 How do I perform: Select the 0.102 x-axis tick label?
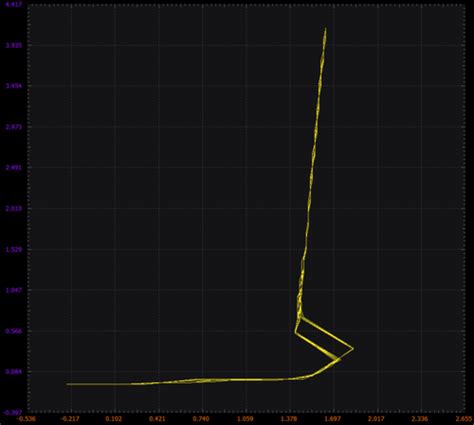(115, 419)
